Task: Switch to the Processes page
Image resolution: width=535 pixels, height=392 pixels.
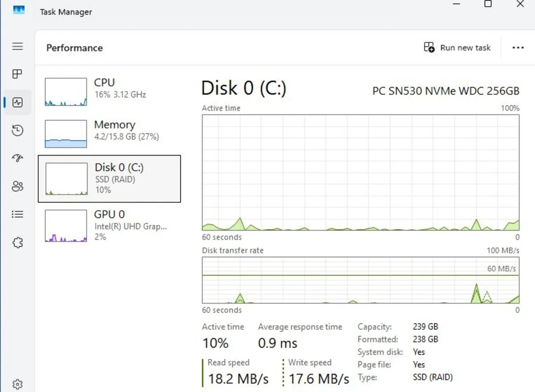Action: 17,74
